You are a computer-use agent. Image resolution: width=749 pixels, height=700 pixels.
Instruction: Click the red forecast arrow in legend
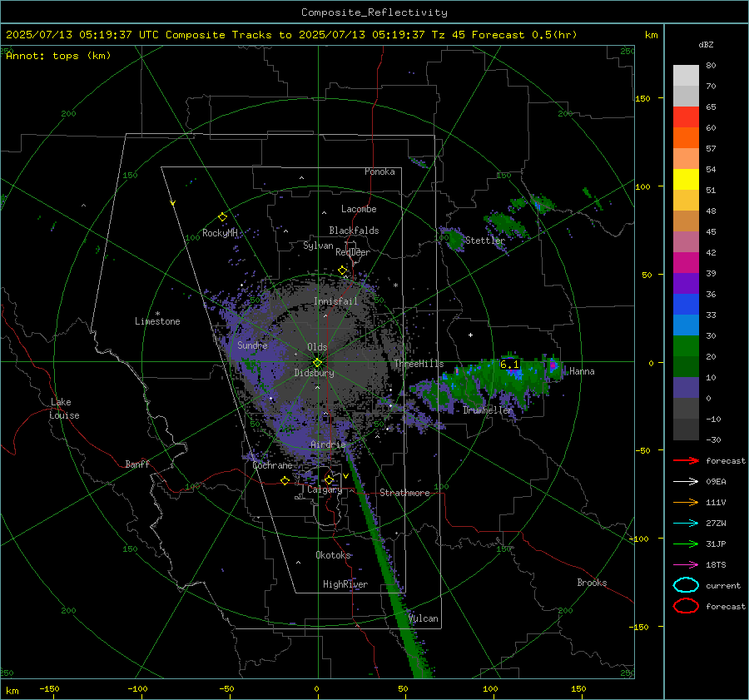coord(686,460)
